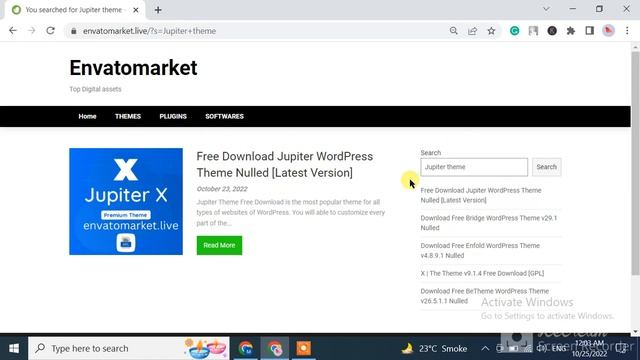Open a new tab with the plus button
Image resolution: width=640 pixels, height=360 pixels.
158,10
